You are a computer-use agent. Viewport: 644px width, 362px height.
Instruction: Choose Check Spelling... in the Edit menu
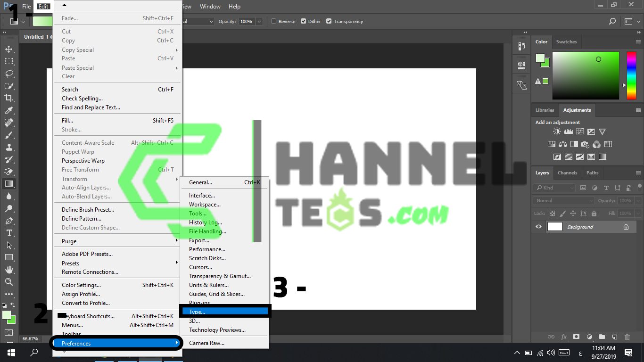[x=117, y=99]
